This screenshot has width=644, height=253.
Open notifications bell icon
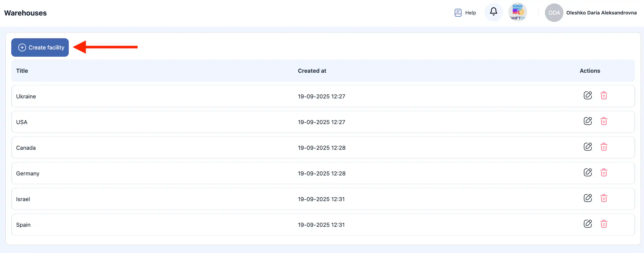click(493, 12)
